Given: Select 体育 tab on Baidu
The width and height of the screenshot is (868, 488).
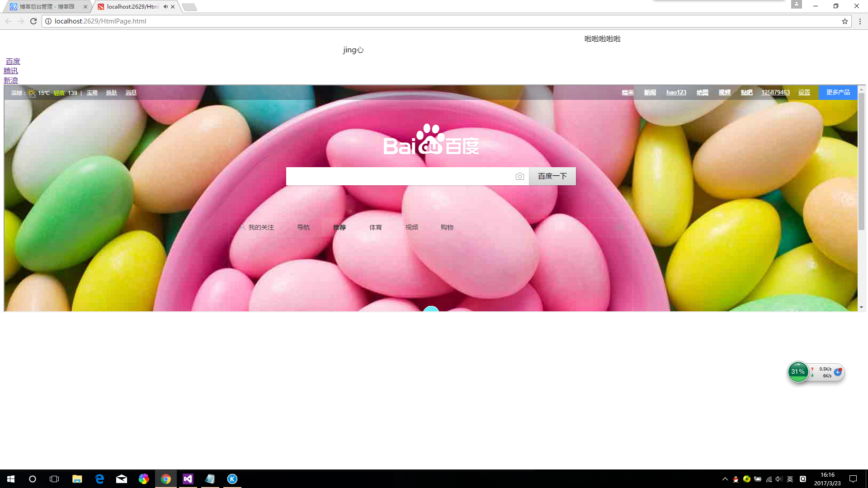Looking at the screenshot, I should click(x=376, y=228).
